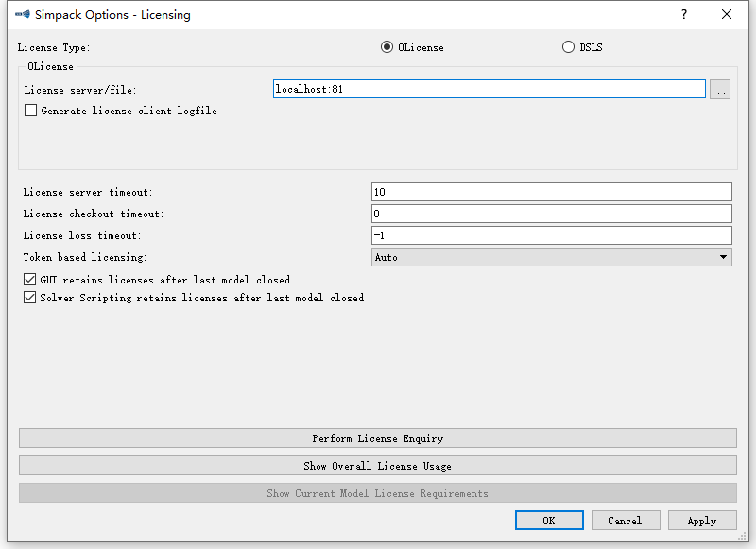The height and width of the screenshot is (549, 756).
Task: Click the License server timeout field
Action: point(552,192)
